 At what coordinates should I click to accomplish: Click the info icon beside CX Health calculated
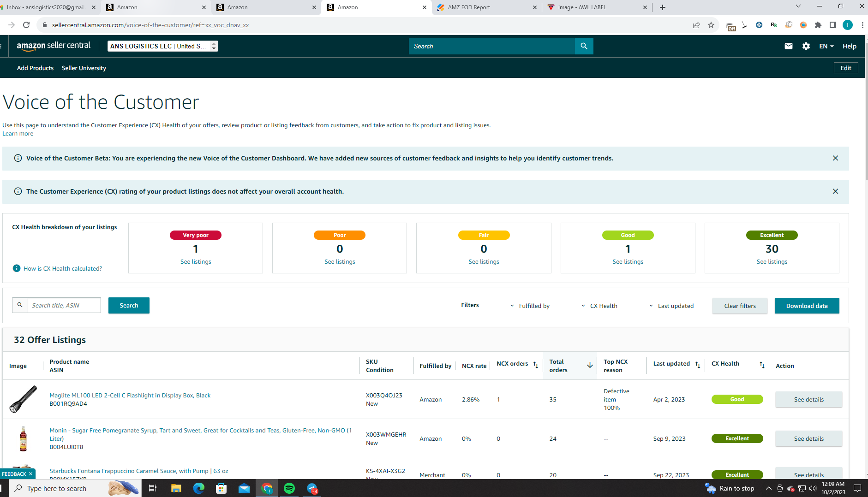click(x=17, y=268)
